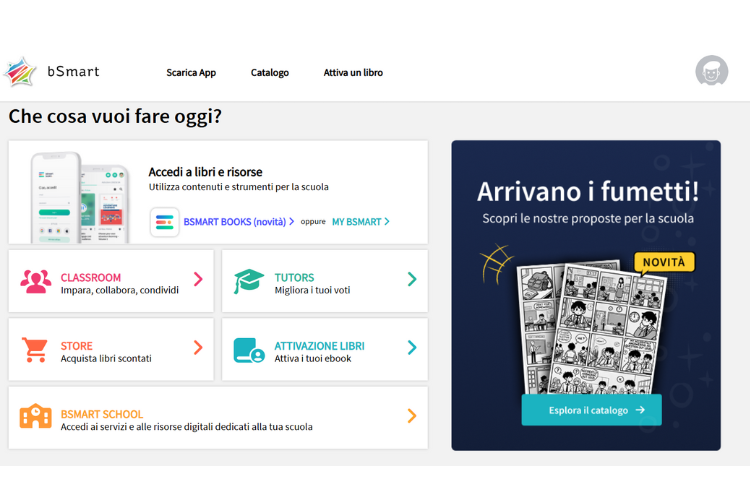Select Attiva un libro in navigation
The width and height of the screenshot is (750, 500).
(353, 73)
